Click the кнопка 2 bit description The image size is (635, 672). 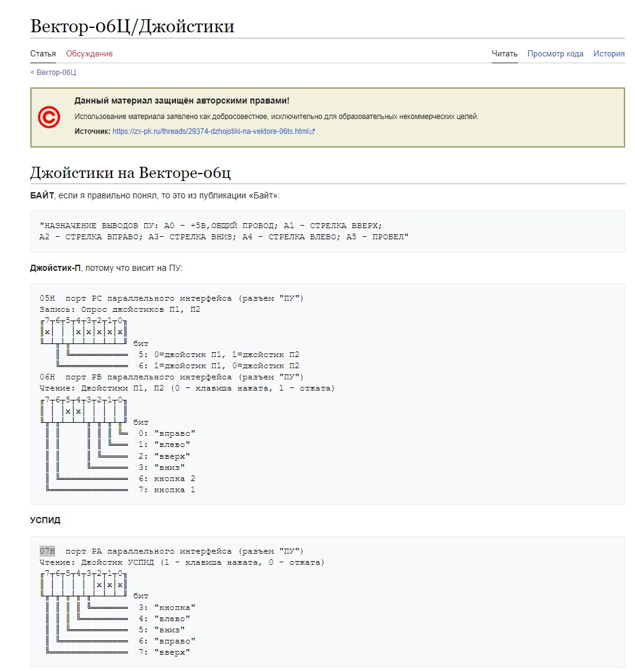[167, 479]
